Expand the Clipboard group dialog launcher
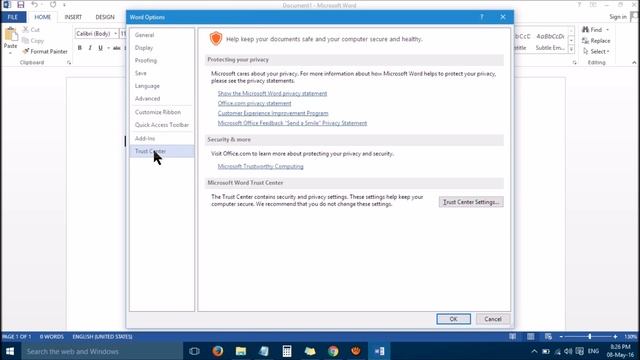This screenshot has height=360, width=640. pyautogui.click(x=69, y=63)
